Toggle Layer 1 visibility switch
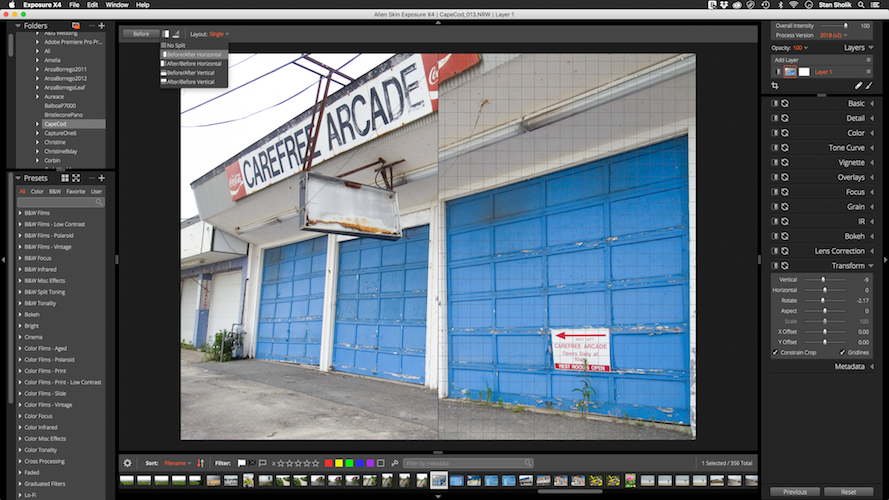The image size is (889, 500). [x=778, y=72]
